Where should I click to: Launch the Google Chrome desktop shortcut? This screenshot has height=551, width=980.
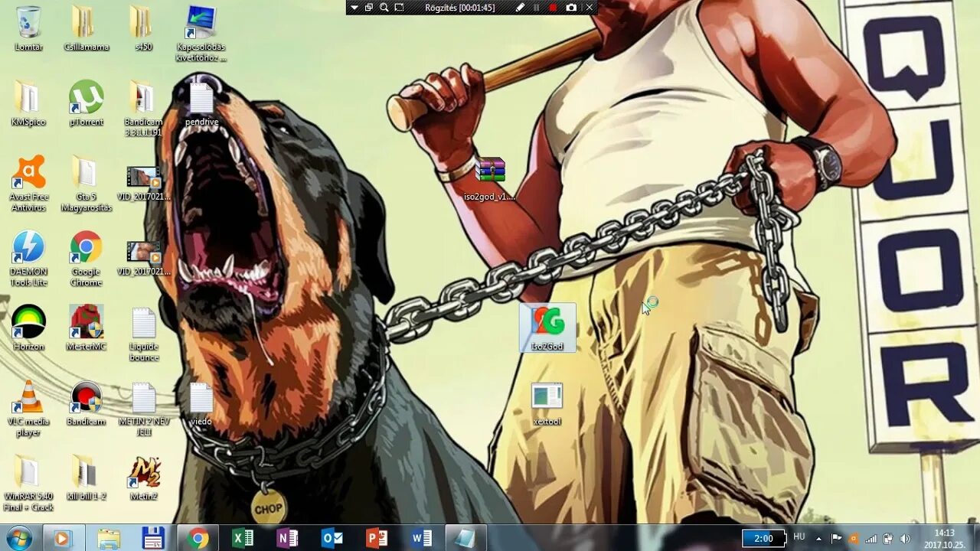(86, 259)
